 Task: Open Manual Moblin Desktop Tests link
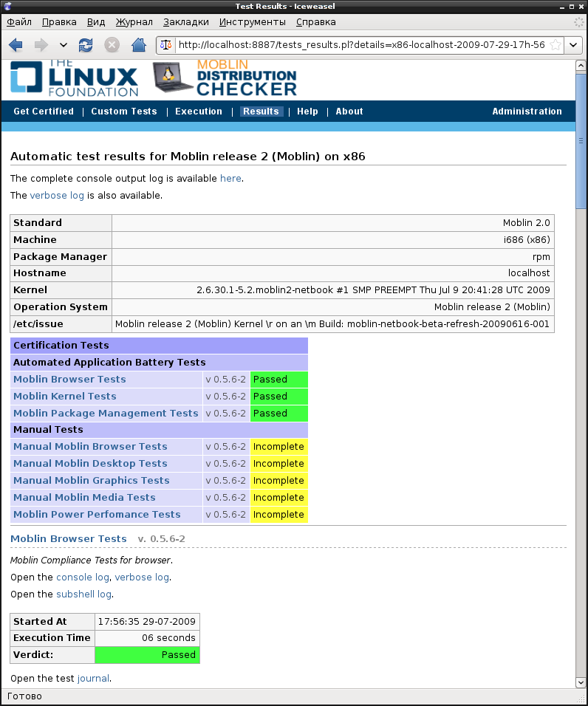tap(90, 463)
